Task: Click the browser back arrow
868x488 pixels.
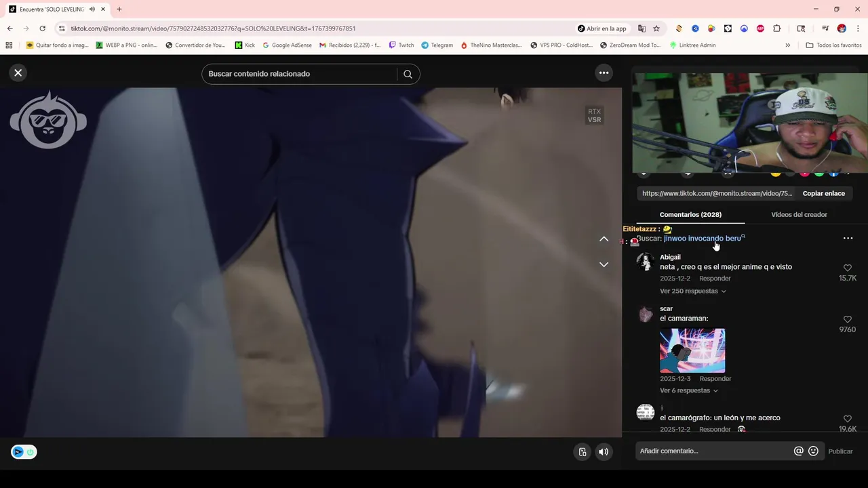Action: coord(9,28)
